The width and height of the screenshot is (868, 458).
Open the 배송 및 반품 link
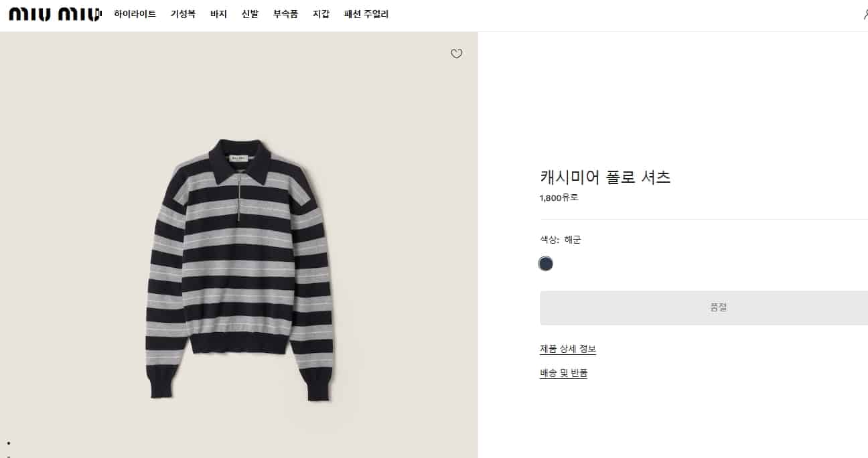pyautogui.click(x=563, y=373)
